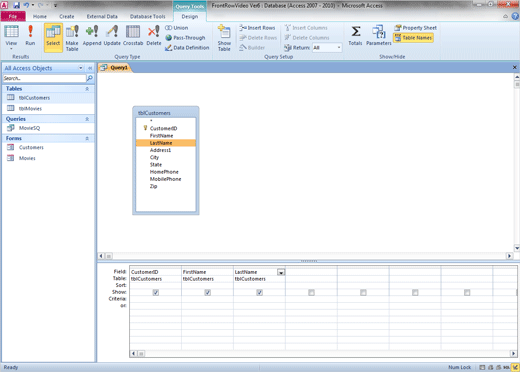
Task: Switch to the Database Tools tab
Action: 147,16
